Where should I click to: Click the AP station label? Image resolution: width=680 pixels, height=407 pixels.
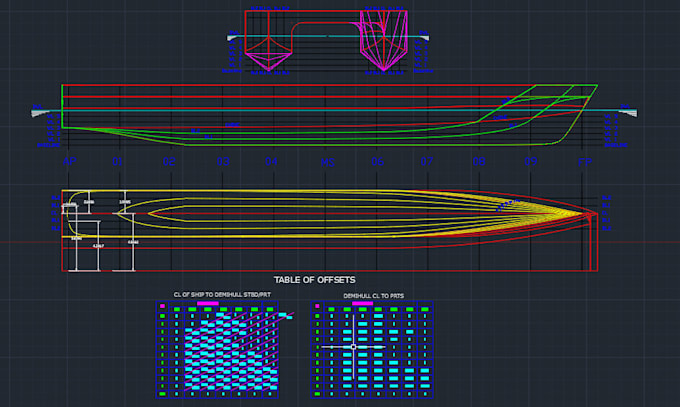click(x=69, y=161)
